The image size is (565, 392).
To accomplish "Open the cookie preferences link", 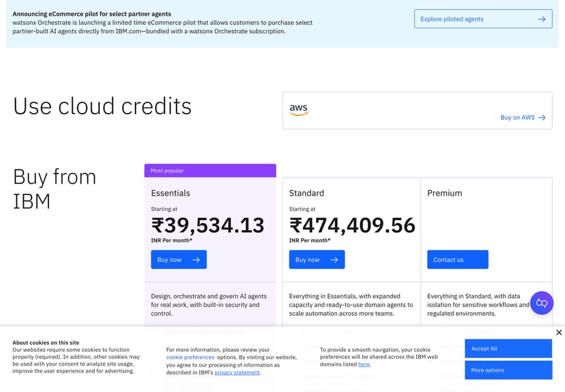I will (x=190, y=357).
